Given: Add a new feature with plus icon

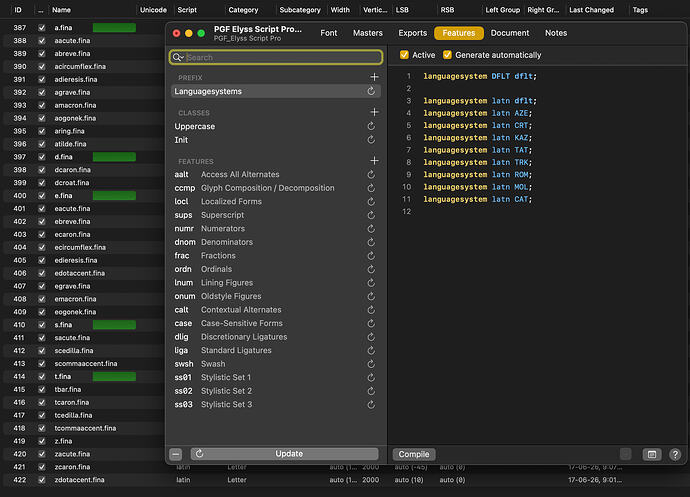Looking at the screenshot, I should coord(374,161).
